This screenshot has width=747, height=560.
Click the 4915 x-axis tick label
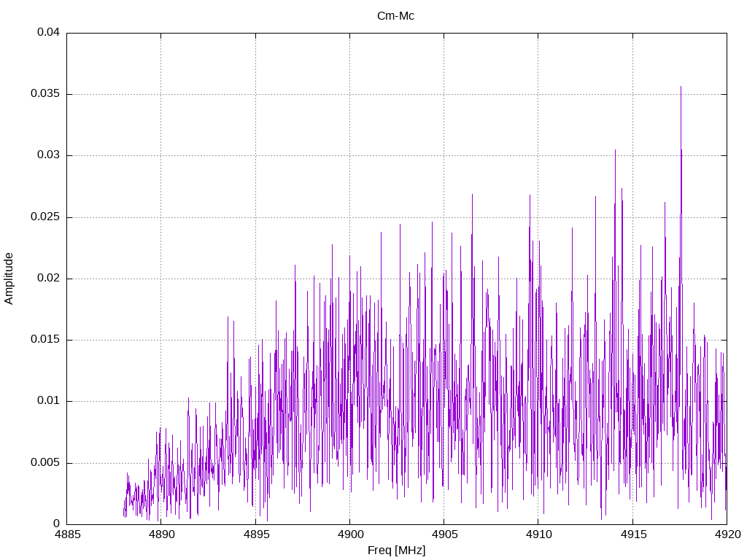tap(632, 534)
